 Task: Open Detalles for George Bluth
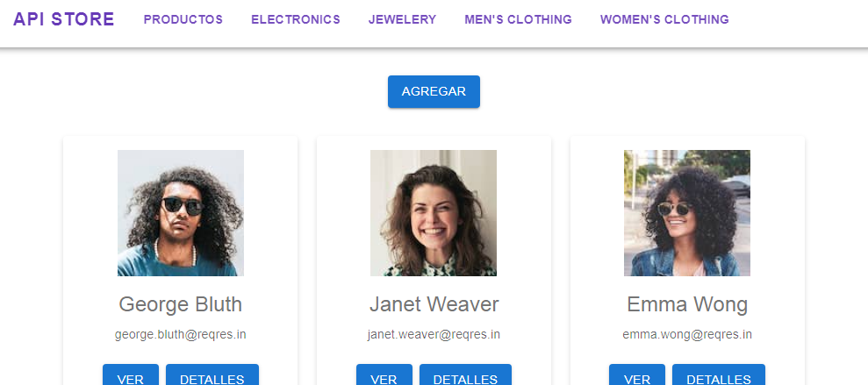coord(212,375)
